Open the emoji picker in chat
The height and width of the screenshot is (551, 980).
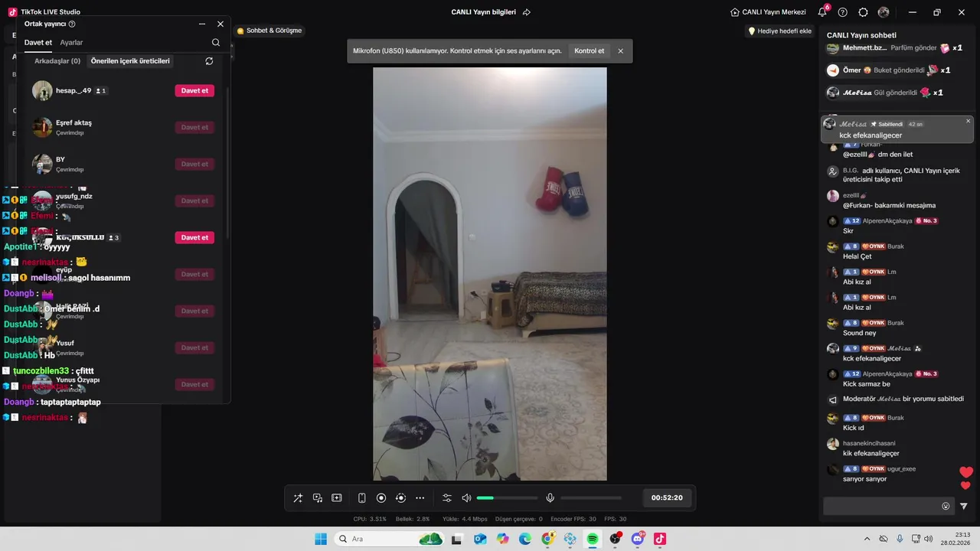click(x=946, y=506)
